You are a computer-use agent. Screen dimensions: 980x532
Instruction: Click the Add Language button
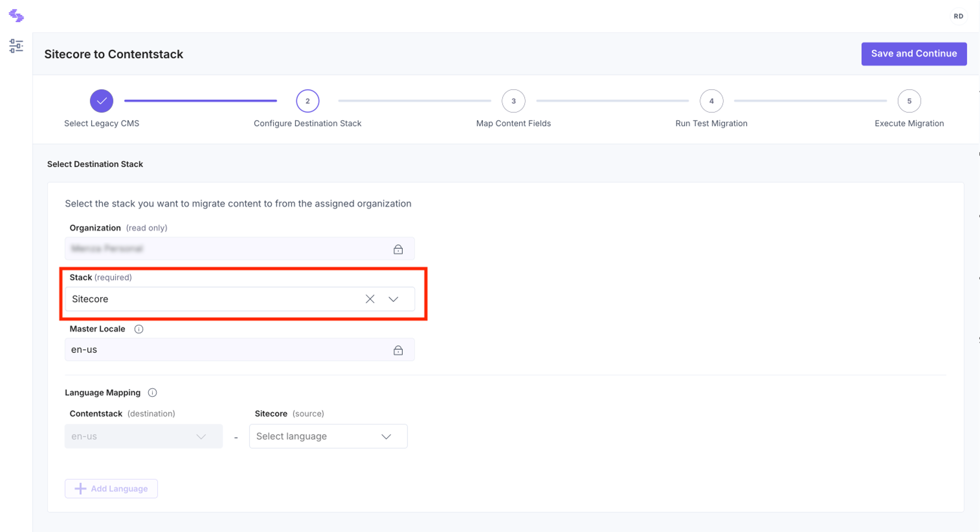[x=111, y=489]
